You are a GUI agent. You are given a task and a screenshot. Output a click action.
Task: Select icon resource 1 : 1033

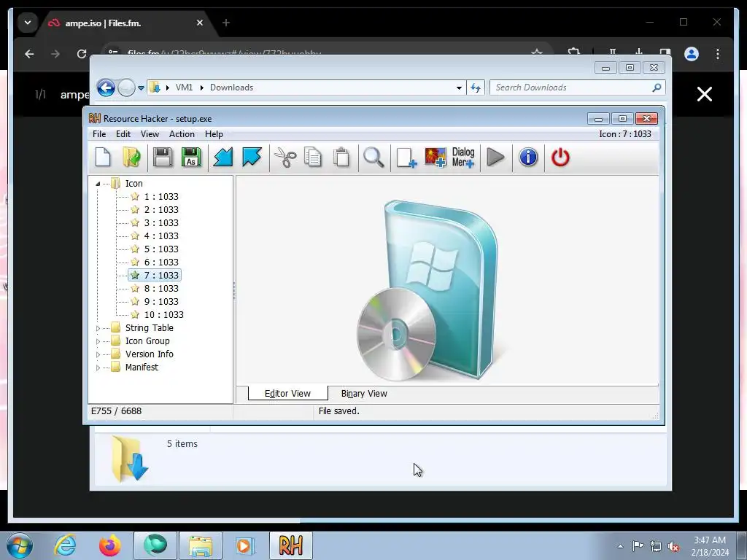pyautogui.click(x=161, y=197)
